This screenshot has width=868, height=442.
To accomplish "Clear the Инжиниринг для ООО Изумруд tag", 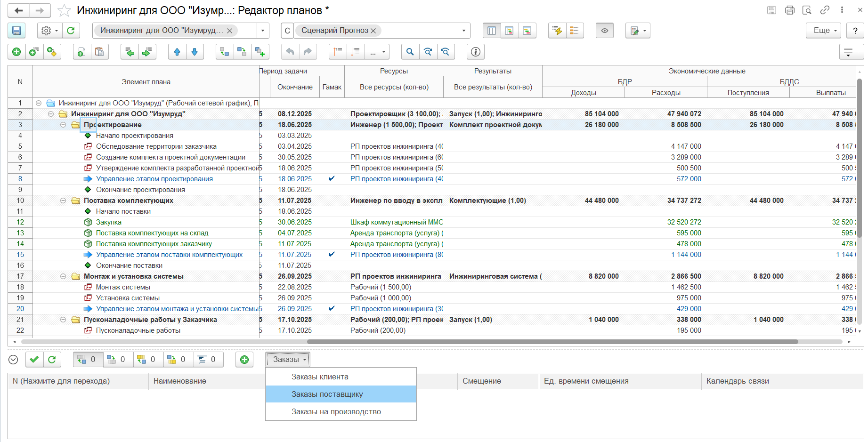I will click(x=229, y=31).
